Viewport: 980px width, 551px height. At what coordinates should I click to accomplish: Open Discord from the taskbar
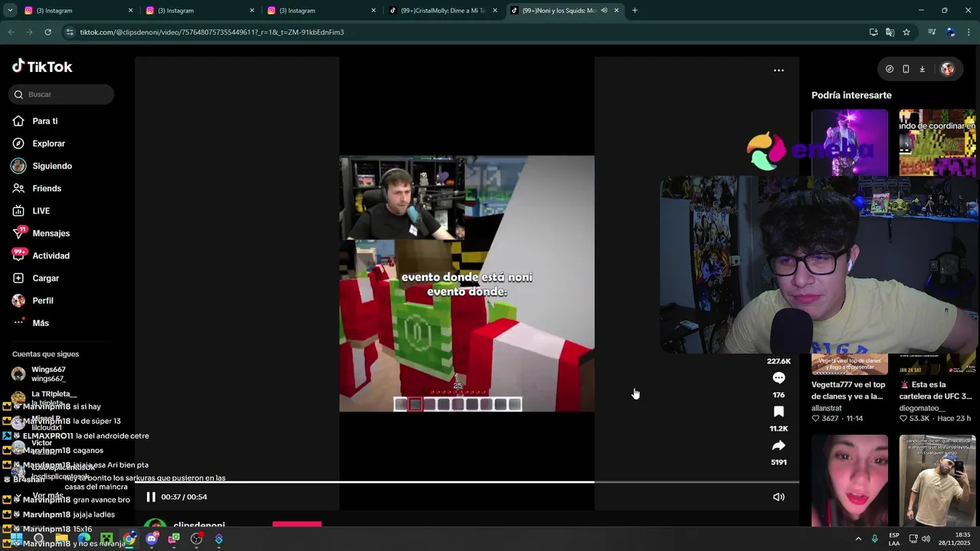coord(152,539)
